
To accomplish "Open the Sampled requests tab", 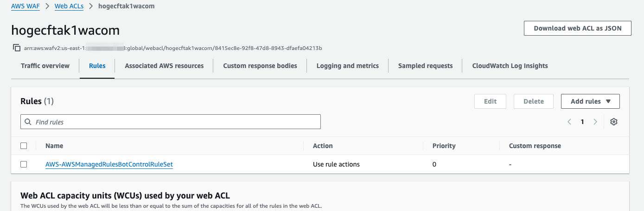I will tap(425, 66).
